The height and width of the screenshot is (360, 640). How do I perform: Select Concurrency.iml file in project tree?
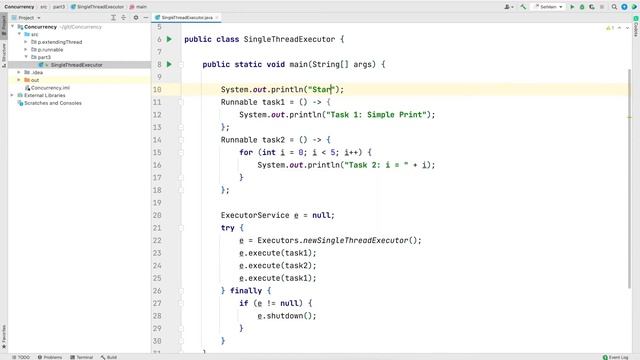pyautogui.click(x=50, y=88)
